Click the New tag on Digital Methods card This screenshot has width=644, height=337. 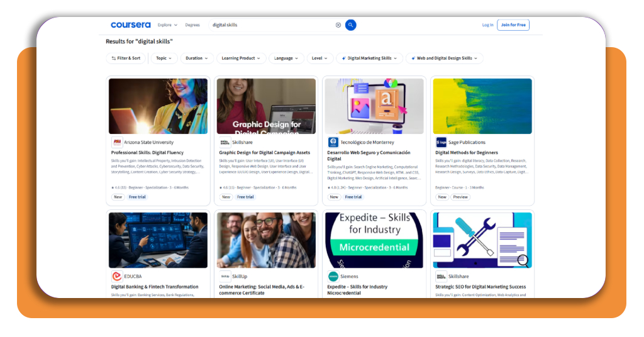coord(442,197)
